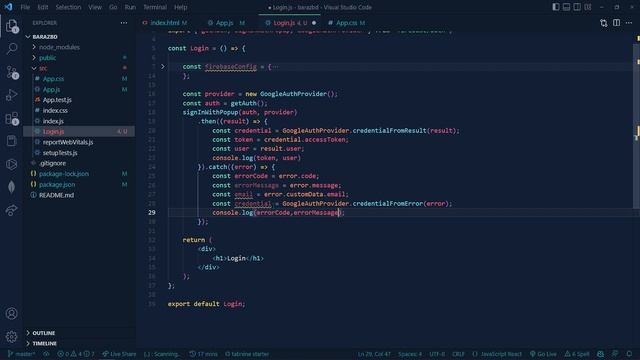Open package-lock.json in the explorer
The height and width of the screenshot is (360, 640).
[x=64, y=174]
